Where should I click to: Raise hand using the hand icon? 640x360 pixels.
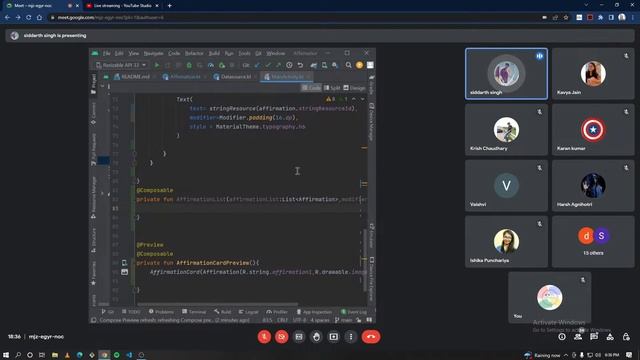pos(316,337)
